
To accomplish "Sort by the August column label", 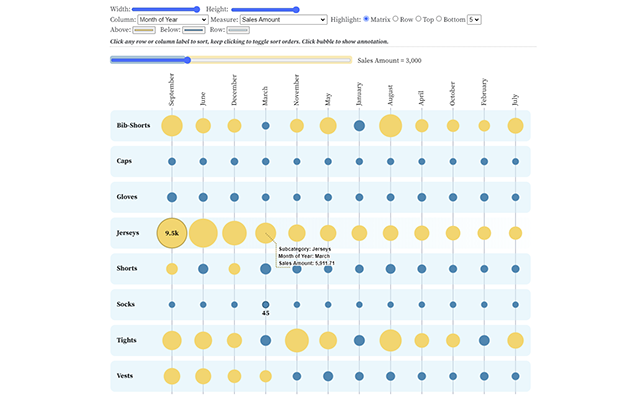I will point(390,95).
